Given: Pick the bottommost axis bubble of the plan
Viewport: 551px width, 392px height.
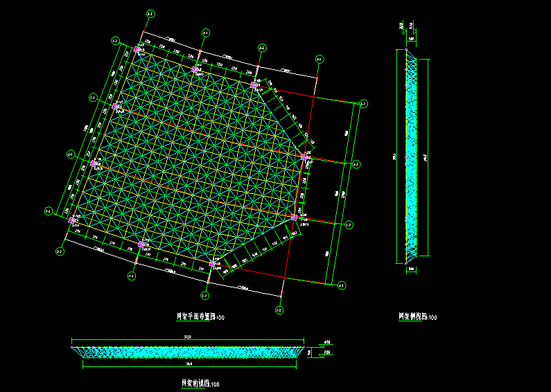Looking at the screenshot, I should [x=279, y=309].
